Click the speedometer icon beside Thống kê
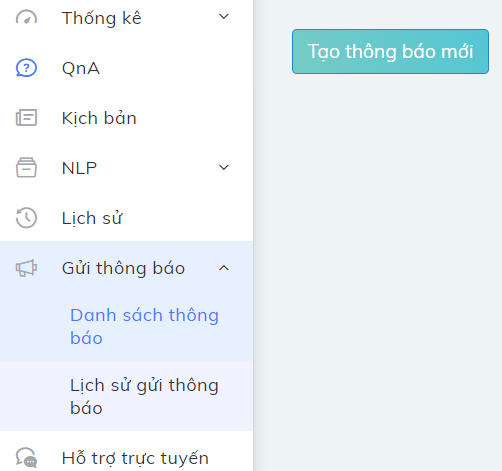The image size is (502, 471). [26, 17]
